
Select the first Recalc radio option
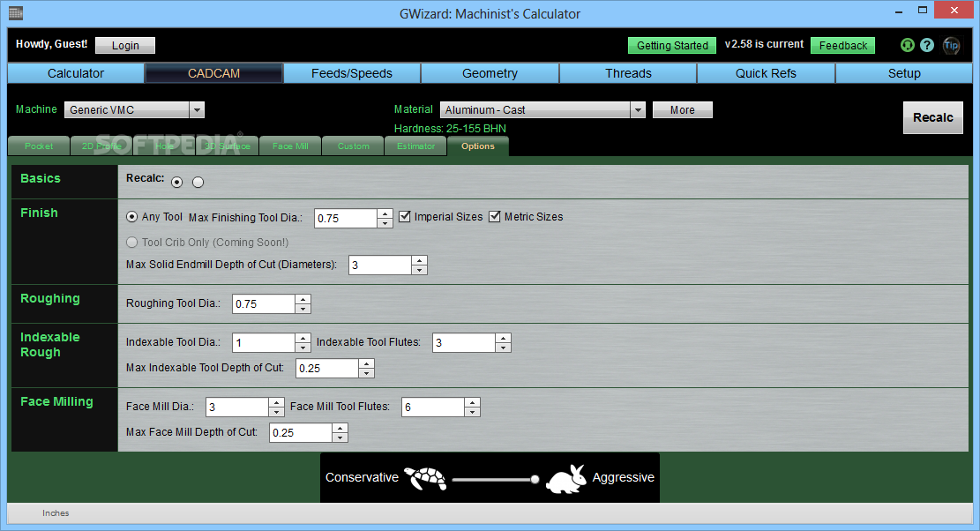177,182
